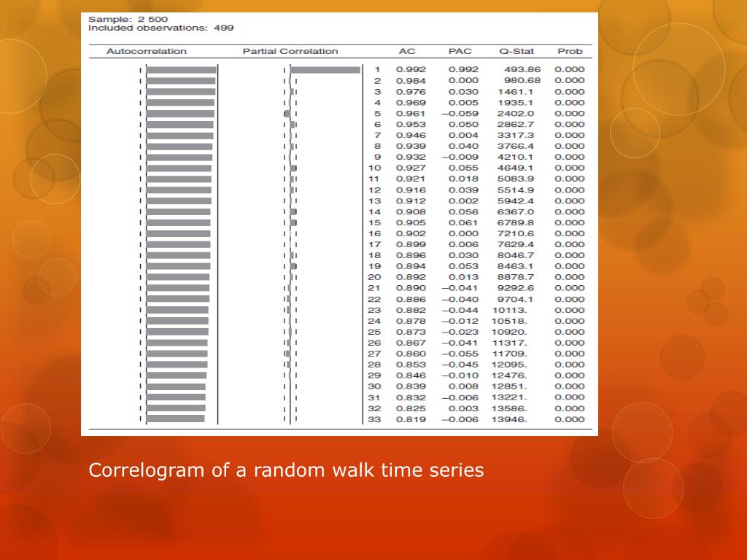Click the Prob value 0.000 for lag 1
The width and height of the screenshot is (747, 560).
569,69
